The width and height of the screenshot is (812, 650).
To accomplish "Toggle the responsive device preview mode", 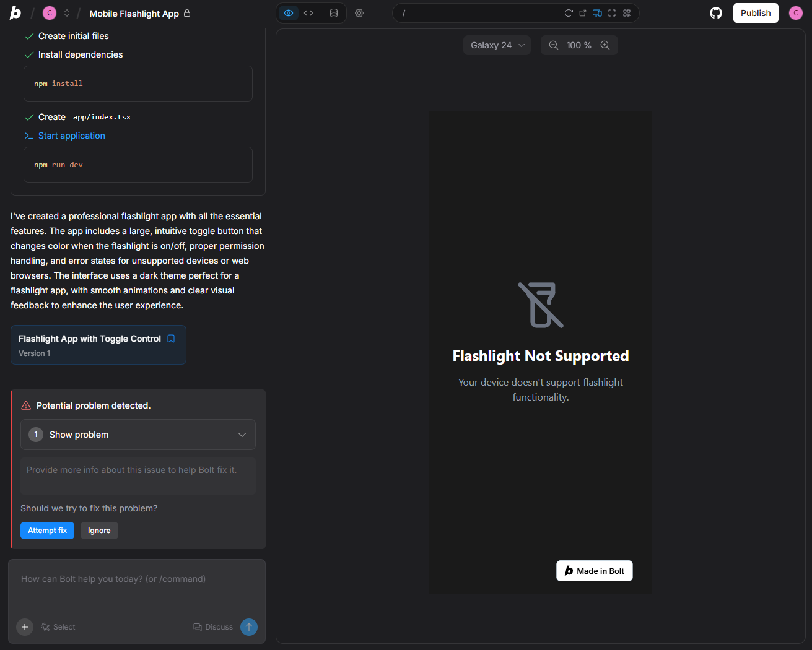I will pos(597,12).
